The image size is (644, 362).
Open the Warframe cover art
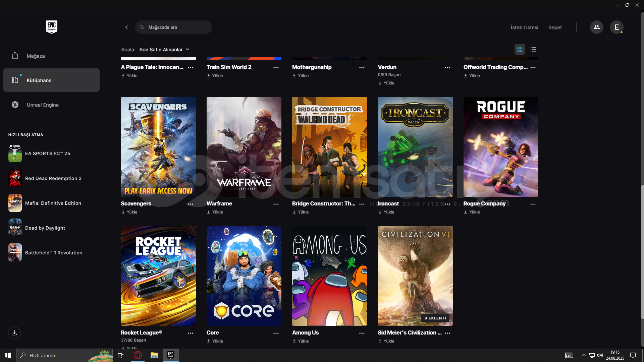tap(244, 147)
